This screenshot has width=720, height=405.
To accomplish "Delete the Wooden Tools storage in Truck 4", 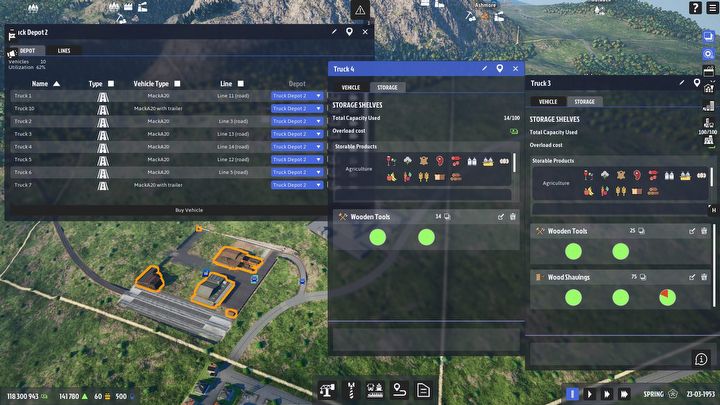I will coord(513,216).
